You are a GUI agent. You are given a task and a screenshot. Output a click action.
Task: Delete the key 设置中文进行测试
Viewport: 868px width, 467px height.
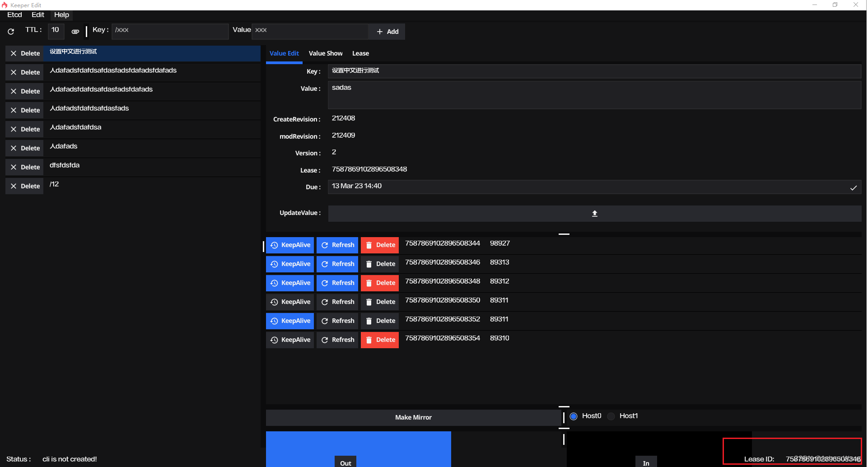[24, 53]
